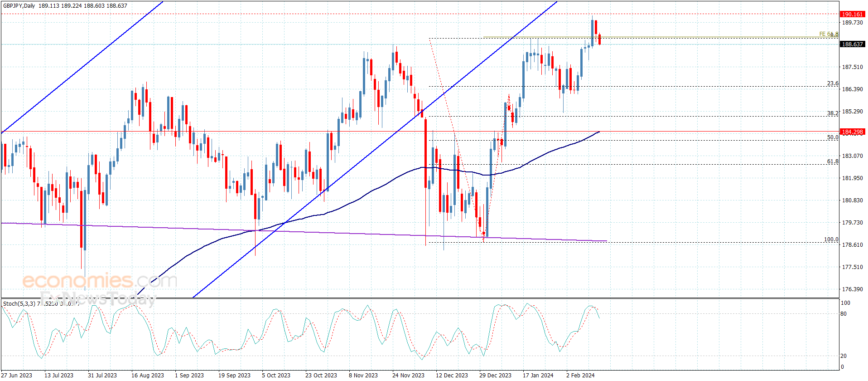Click the 38.2 Fibonacci level label
Viewport: 868px width, 381px height.
point(833,113)
